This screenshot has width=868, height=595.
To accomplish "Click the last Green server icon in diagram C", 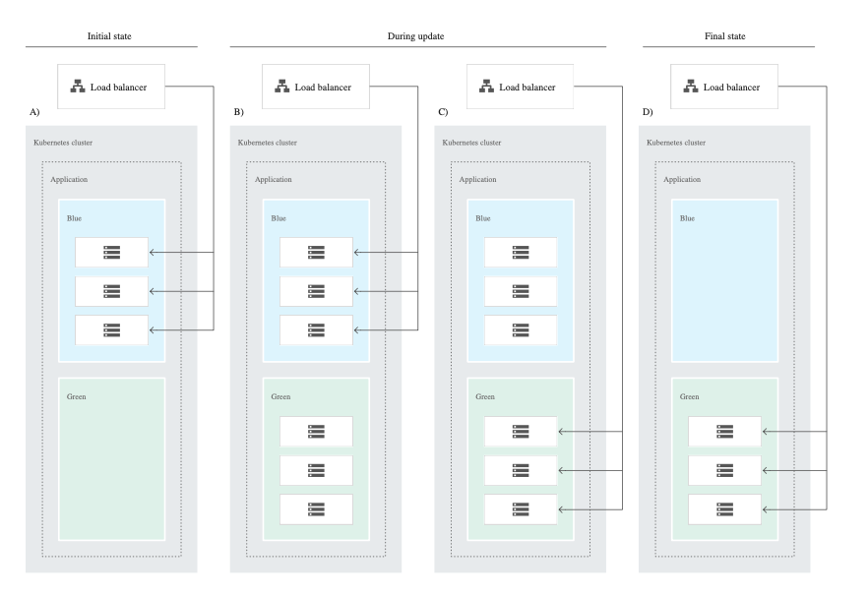I will 521,509.
